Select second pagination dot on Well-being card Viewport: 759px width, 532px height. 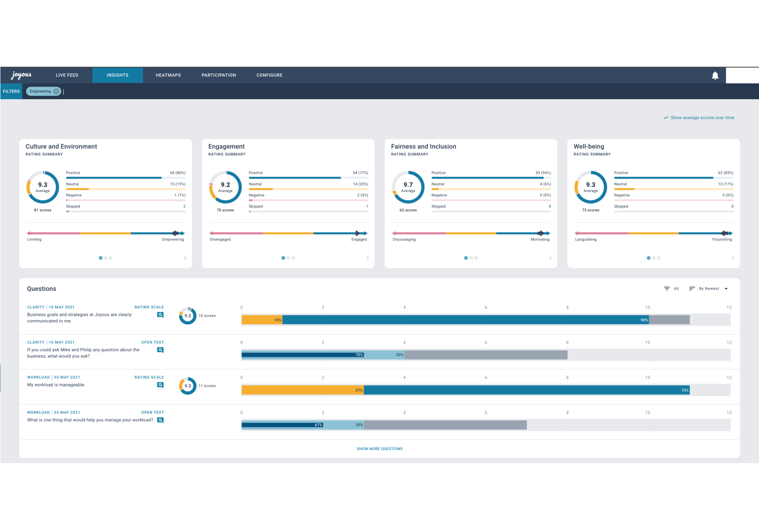pos(654,258)
